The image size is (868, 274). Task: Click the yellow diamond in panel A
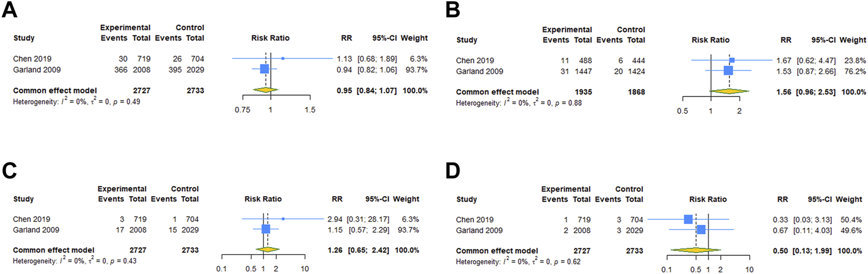coord(265,90)
